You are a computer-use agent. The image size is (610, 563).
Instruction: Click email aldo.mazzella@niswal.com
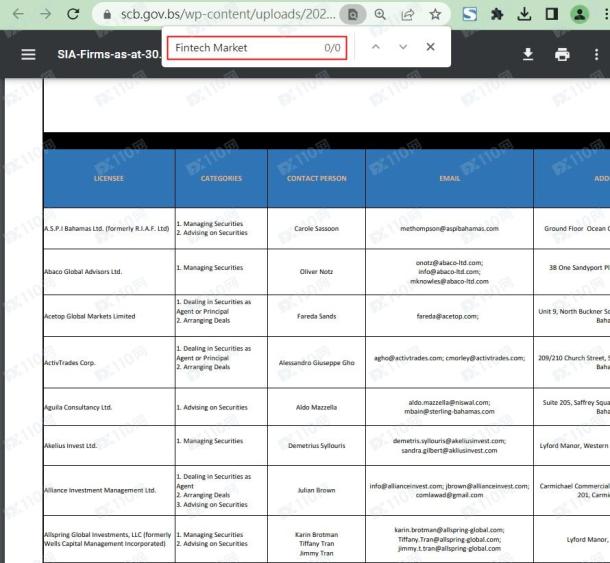click(x=449, y=402)
